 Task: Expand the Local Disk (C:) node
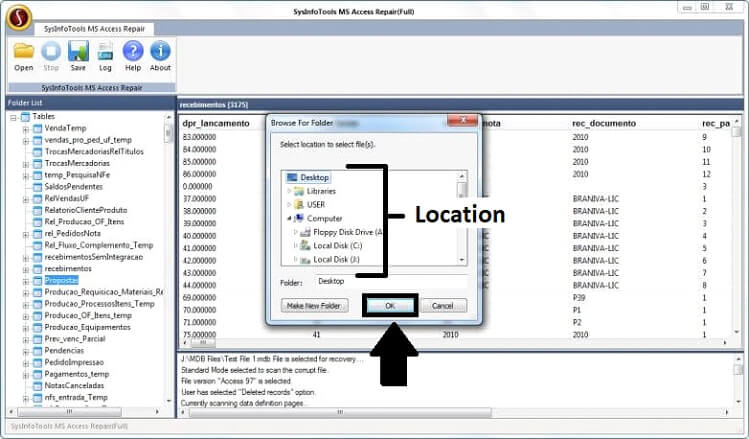tap(295, 246)
